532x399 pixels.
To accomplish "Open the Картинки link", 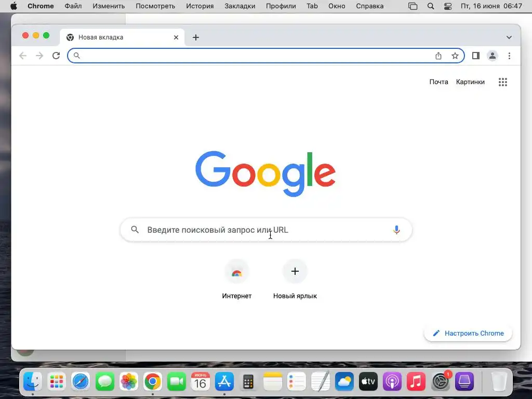I will (x=470, y=82).
